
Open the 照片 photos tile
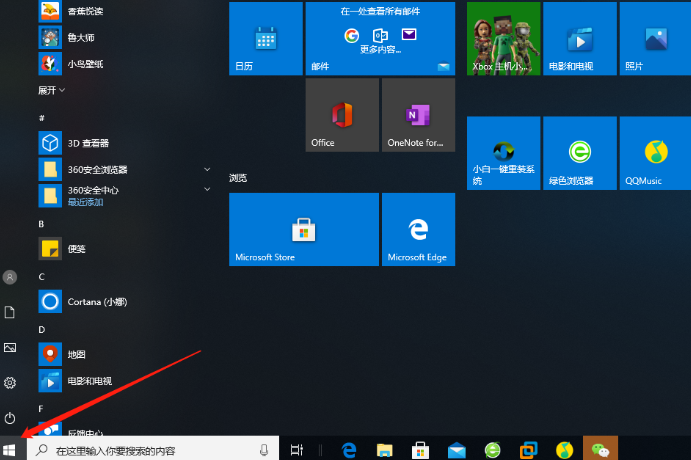655,39
